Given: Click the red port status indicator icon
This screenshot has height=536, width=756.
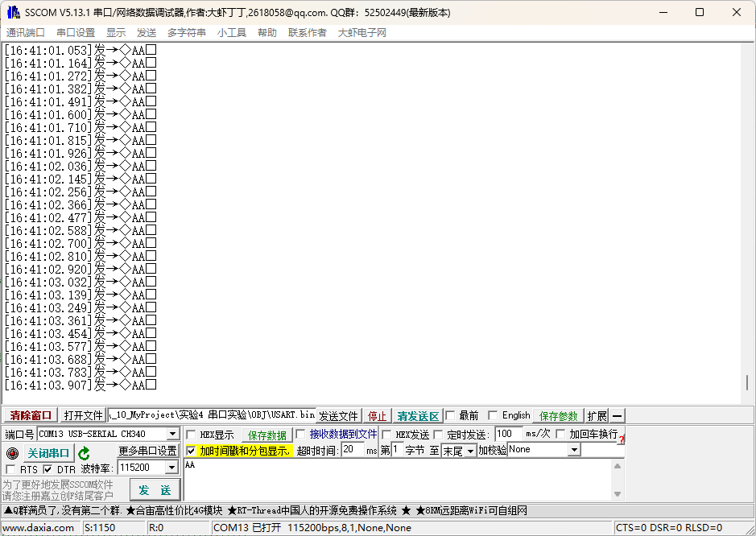Looking at the screenshot, I should pyautogui.click(x=13, y=453).
